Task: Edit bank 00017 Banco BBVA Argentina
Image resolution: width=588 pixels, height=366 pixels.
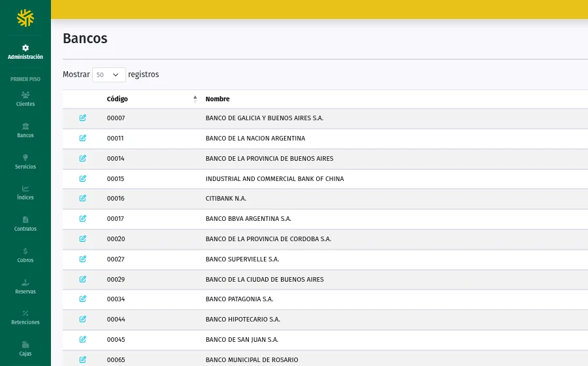Action: 83,218
